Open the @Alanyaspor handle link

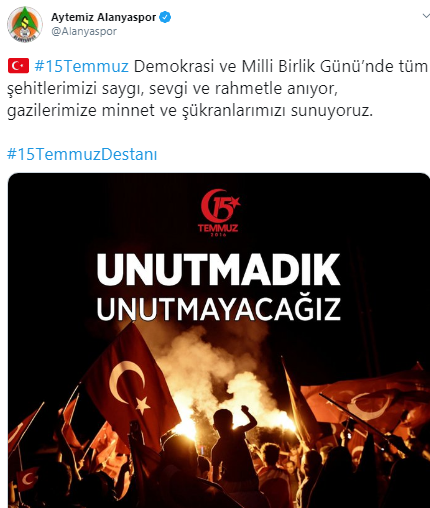point(84,31)
